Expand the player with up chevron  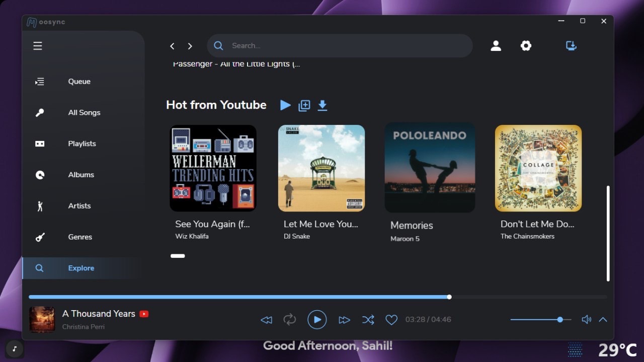point(603,320)
